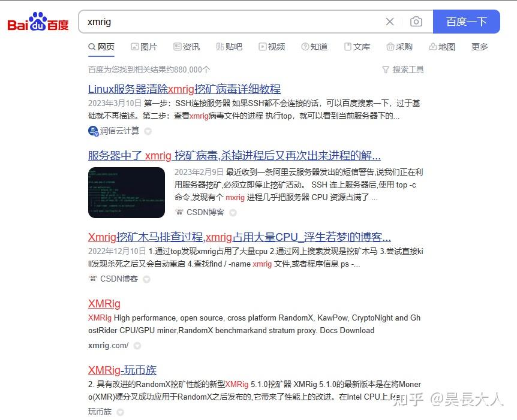Click the location icon beside the 地图 tab
Image resolution: width=517 pixels, height=420 pixels.
[x=432, y=46]
